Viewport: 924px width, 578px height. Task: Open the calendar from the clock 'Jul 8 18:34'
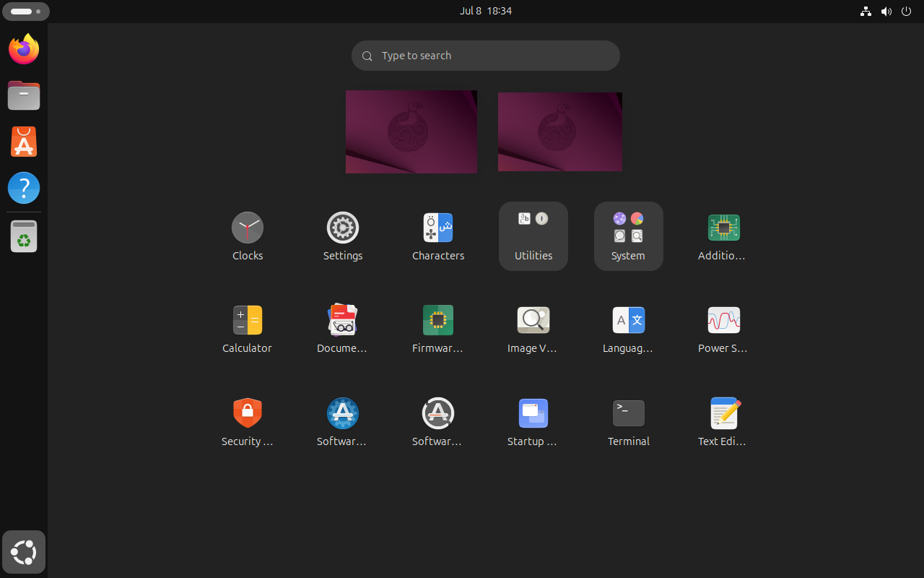coord(486,11)
